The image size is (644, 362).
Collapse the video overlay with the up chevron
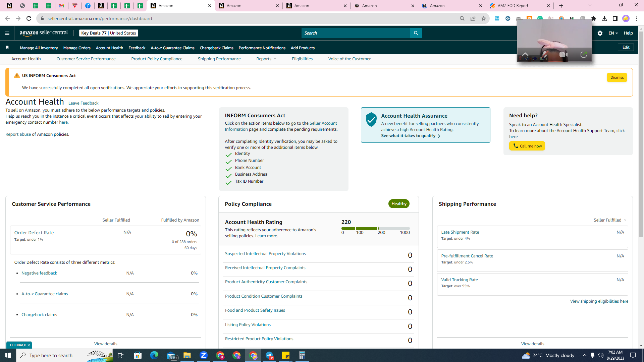[525, 54]
